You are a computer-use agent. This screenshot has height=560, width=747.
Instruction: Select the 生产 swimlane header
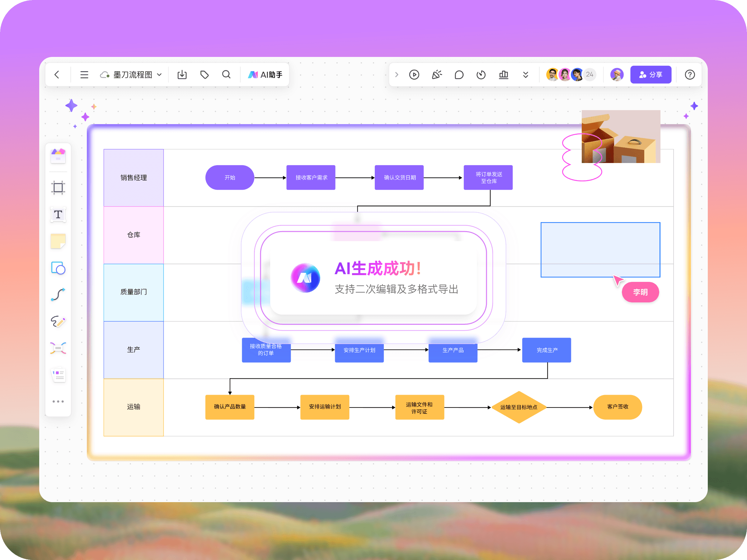[134, 350]
